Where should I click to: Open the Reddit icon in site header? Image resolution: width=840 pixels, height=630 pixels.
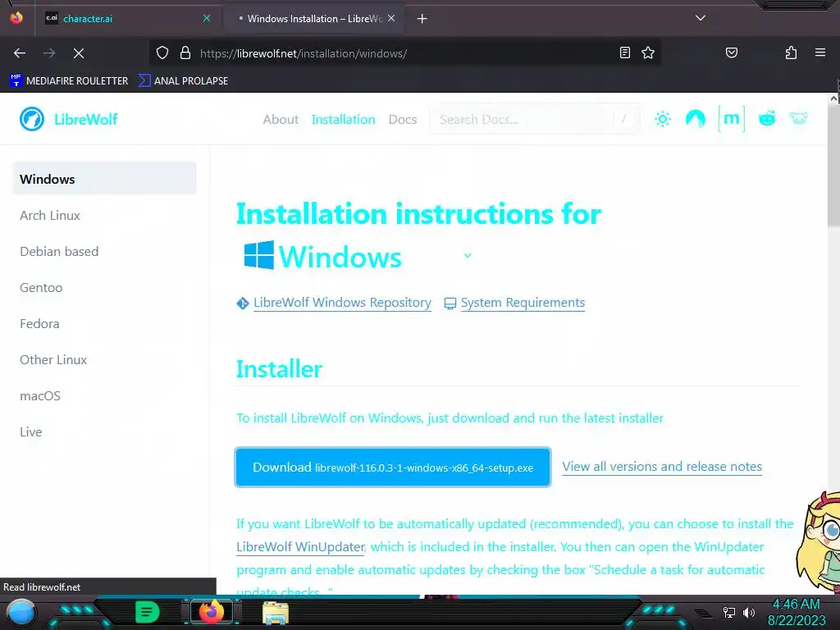767,118
